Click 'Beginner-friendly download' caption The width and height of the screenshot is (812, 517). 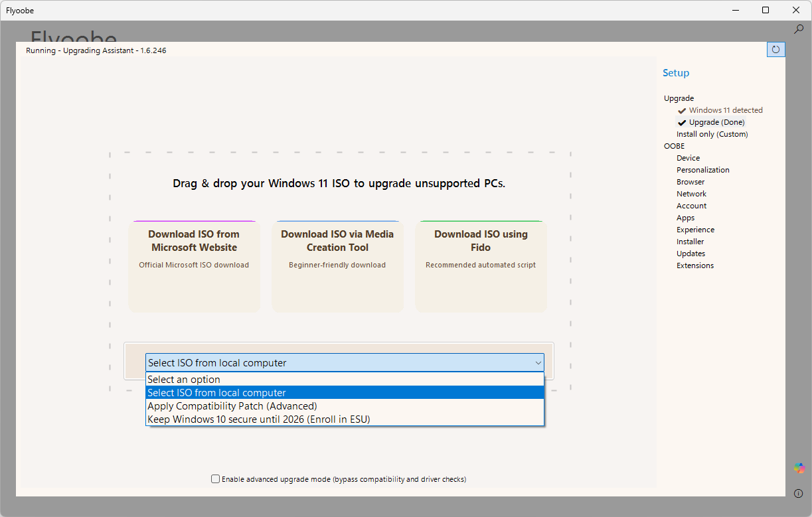tap(337, 265)
